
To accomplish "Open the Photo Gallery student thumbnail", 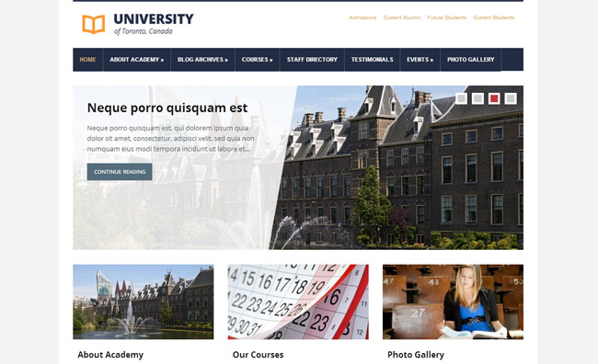I will point(453,301).
